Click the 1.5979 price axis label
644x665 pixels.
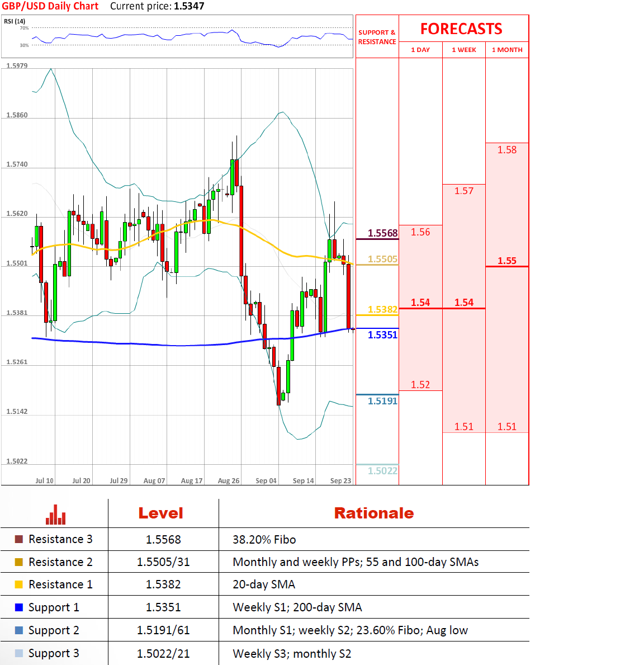17,66
